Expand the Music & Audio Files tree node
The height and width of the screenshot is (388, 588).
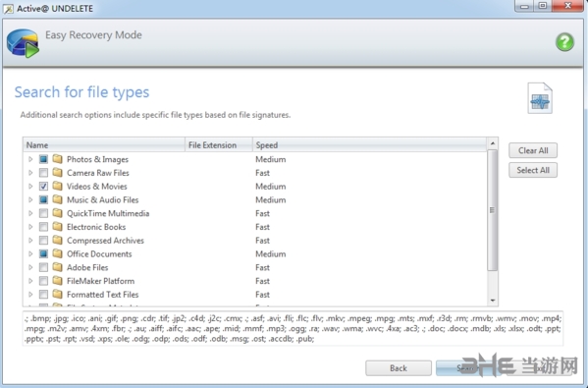(x=30, y=199)
